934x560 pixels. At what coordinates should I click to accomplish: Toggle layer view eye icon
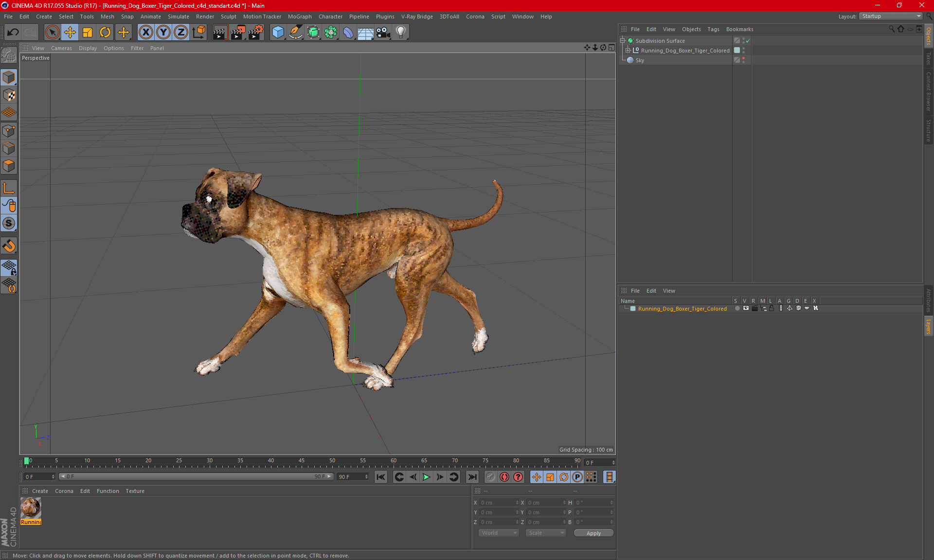pos(746,308)
